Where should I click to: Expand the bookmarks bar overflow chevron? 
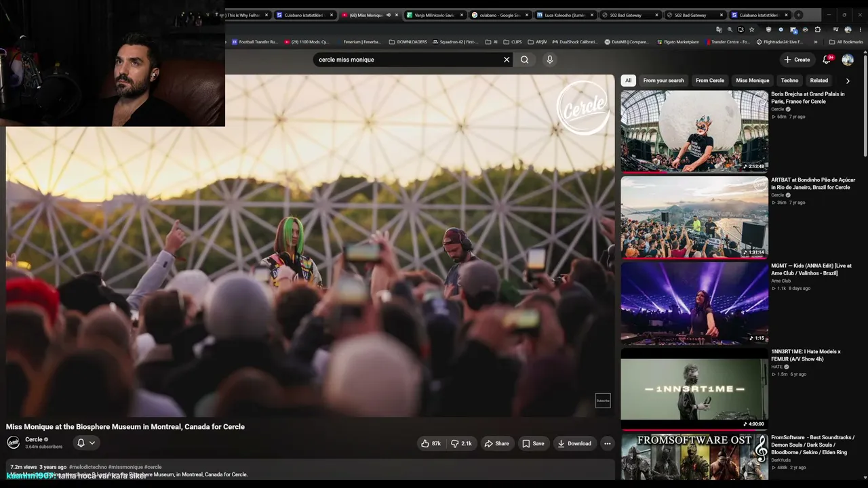tap(816, 42)
